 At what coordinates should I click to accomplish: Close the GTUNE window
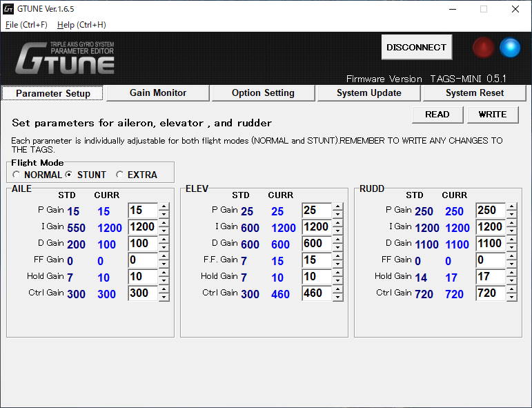click(515, 9)
